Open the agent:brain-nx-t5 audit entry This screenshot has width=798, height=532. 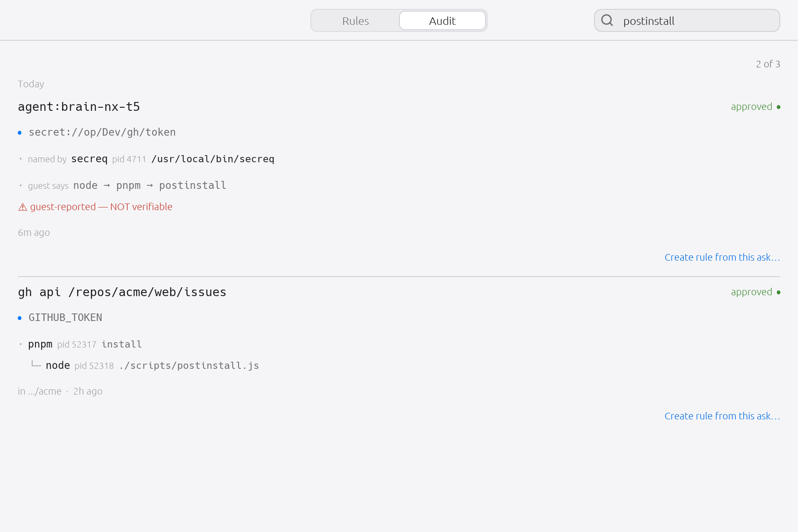click(79, 107)
